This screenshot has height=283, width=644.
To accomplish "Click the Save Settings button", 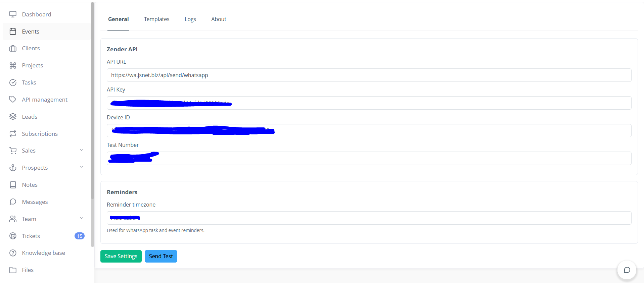I will click(121, 256).
